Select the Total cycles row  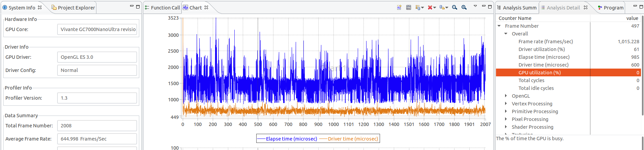568,80
